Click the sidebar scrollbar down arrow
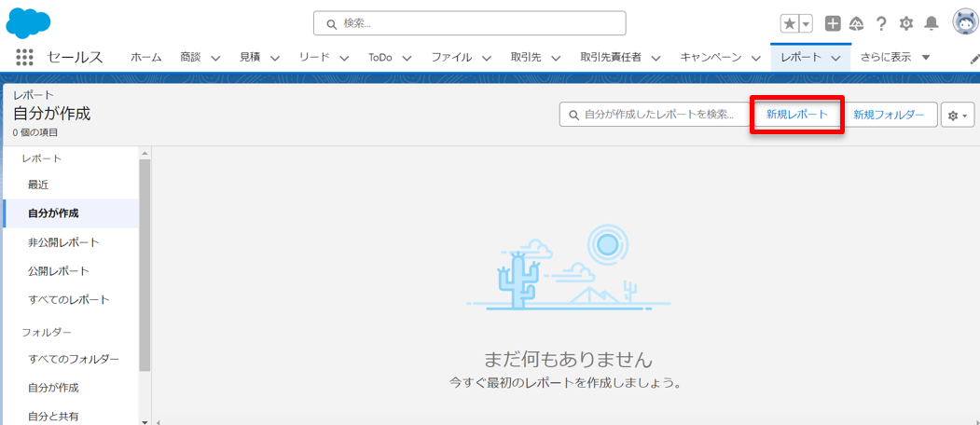This screenshot has width=980, height=425. pyautogui.click(x=145, y=422)
